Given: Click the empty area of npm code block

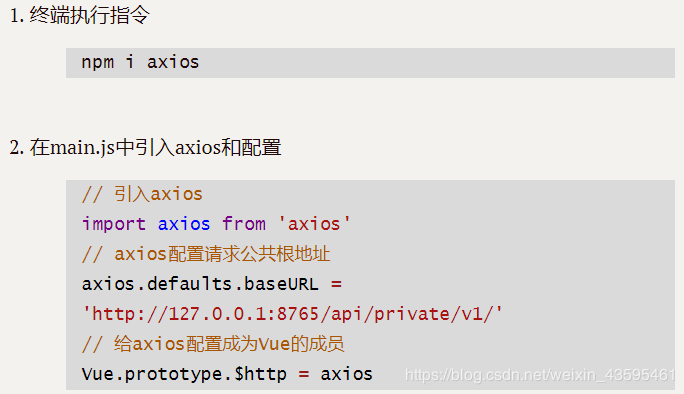Looking at the screenshot, I should click(436, 63).
